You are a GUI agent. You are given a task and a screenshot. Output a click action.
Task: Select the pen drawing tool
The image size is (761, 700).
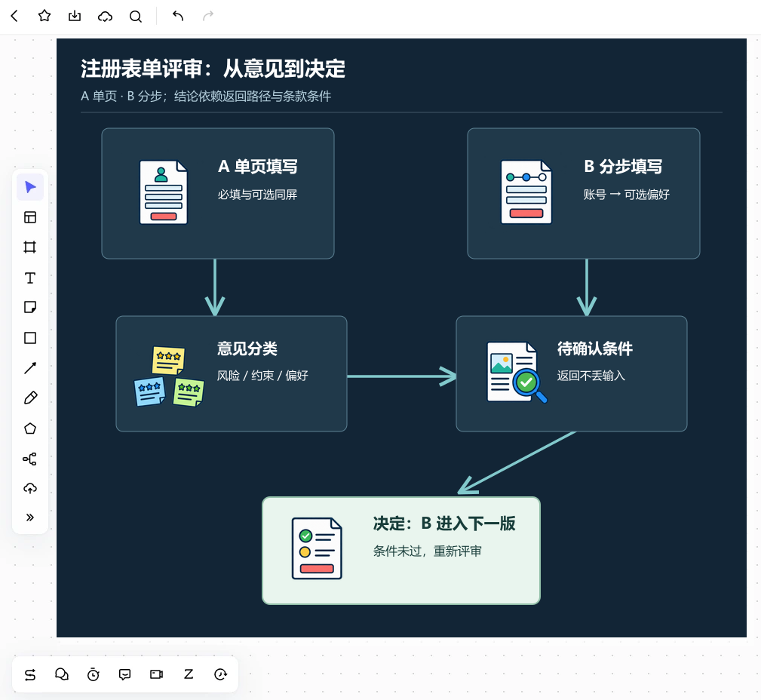pos(30,398)
